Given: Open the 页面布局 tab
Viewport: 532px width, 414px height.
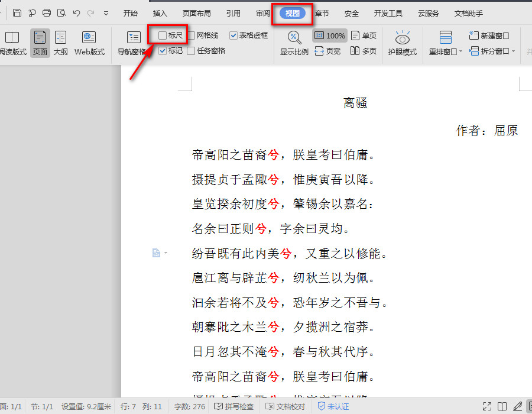Looking at the screenshot, I should pyautogui.click(x=196, y=13).
